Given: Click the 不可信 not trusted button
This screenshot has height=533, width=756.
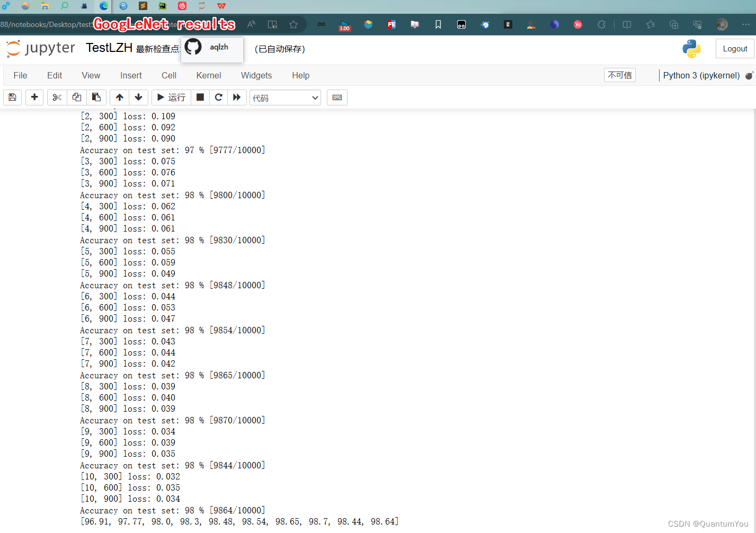Looking at the screenshot, I should click(620, 75).
